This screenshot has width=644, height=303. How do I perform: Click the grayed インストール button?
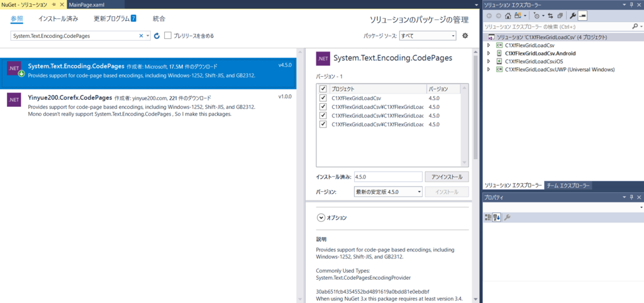click(447, 192)
